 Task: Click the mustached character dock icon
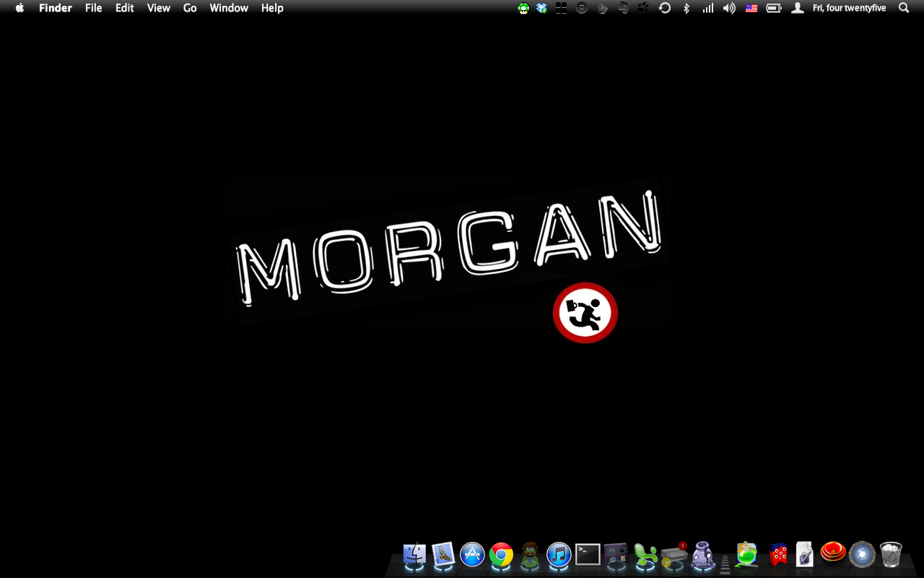pyautogui.click(x=530, y=555)
